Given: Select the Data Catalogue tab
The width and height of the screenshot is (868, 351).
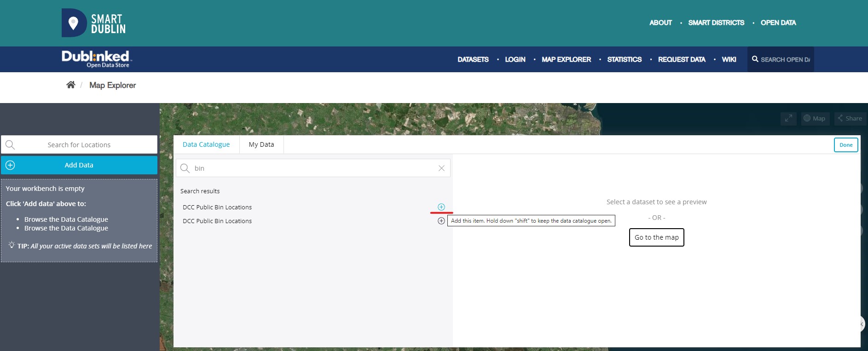Looking at the screenshot, I should pyautogui.click(x=206, y=144).
